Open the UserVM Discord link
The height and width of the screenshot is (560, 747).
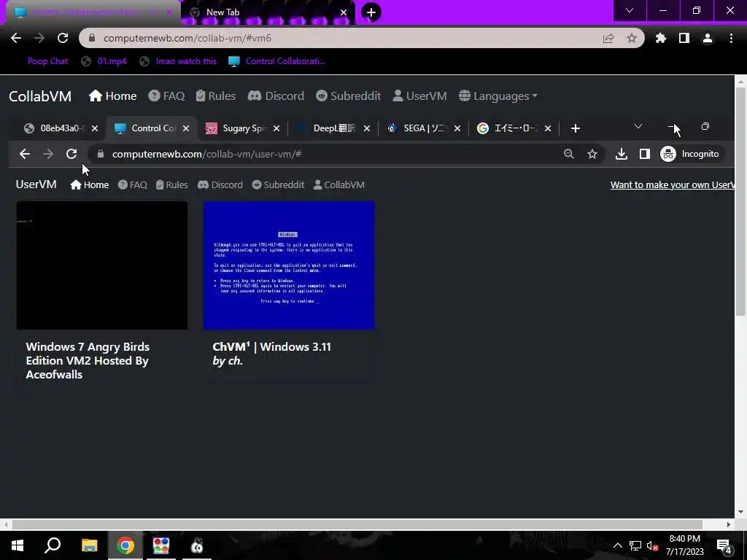click(220, 184)
